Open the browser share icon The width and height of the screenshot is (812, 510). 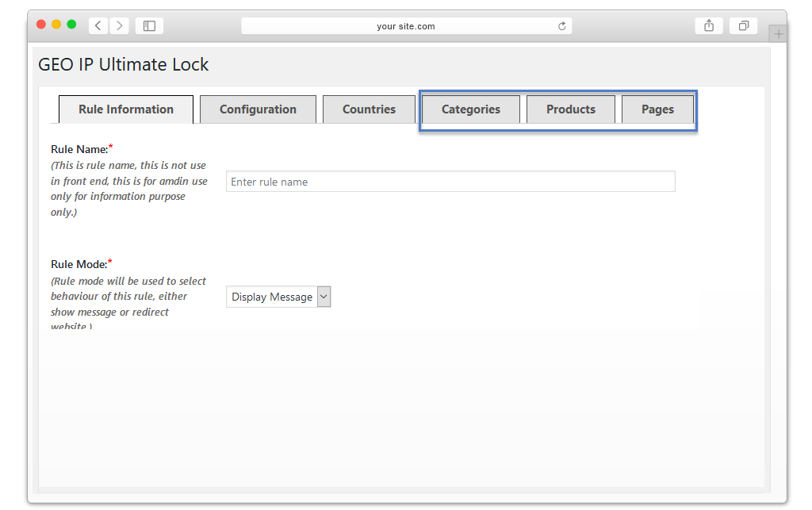[709, 25]
